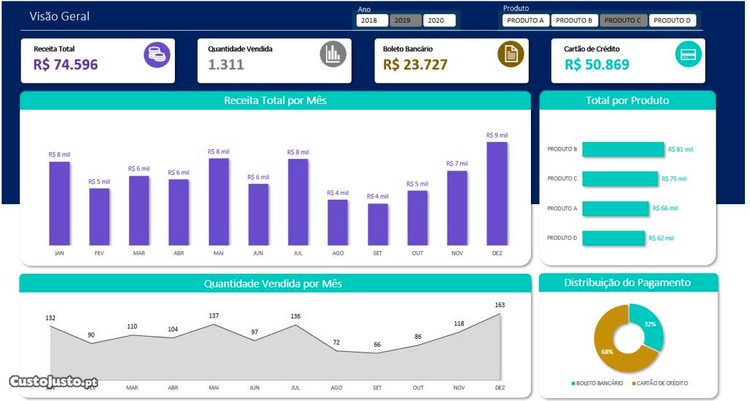Click the Cartão de Crédito legend entry
This screenshot has height=401, width=750.
(x=663, y=383)
